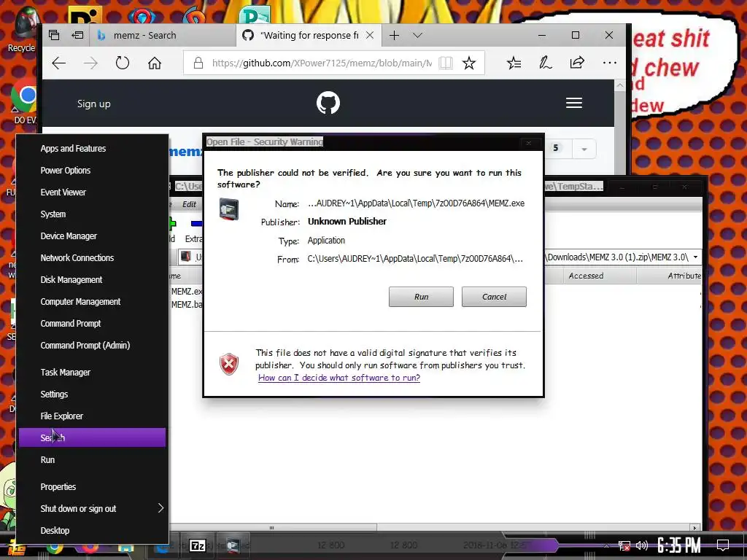Image resolution: width=747 pixels, height=560 pixels.
Task: Open Apps and Features from the menu
Action: (x=73, y=149)
